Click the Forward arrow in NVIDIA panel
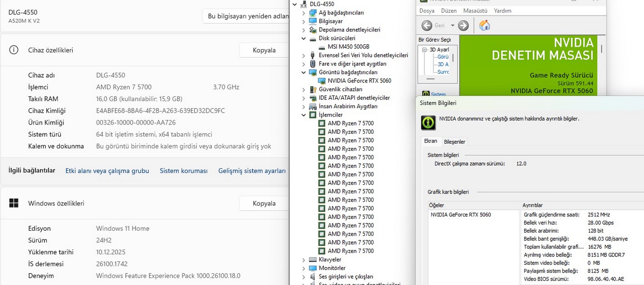 click(463, 25)
